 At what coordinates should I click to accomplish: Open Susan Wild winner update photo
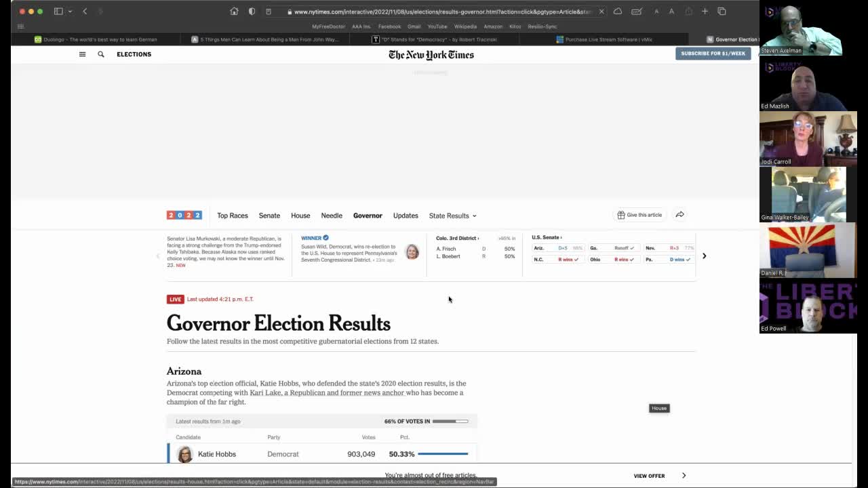pyautogui.click(x=412, y=252)
